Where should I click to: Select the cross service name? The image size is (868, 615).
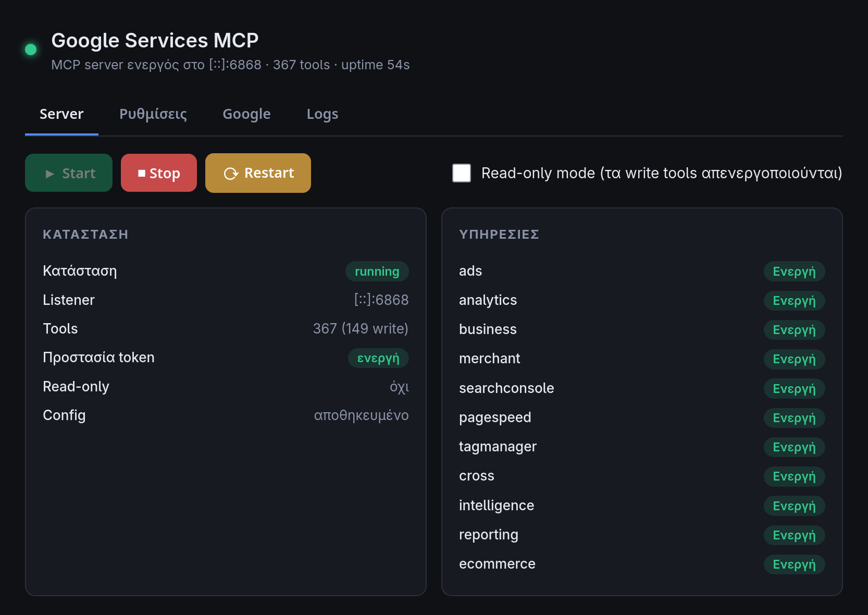pyautogui.click(x=477, y=476)
